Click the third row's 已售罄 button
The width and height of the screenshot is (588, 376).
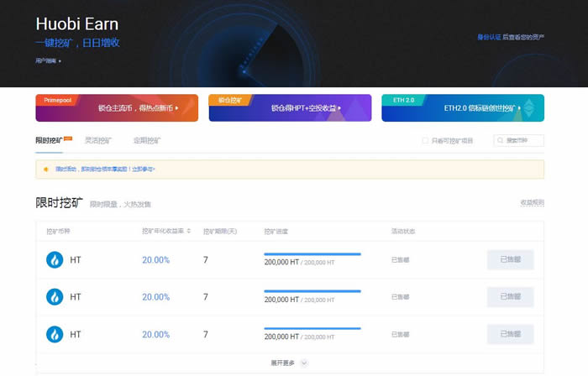(x=511, y=334)
